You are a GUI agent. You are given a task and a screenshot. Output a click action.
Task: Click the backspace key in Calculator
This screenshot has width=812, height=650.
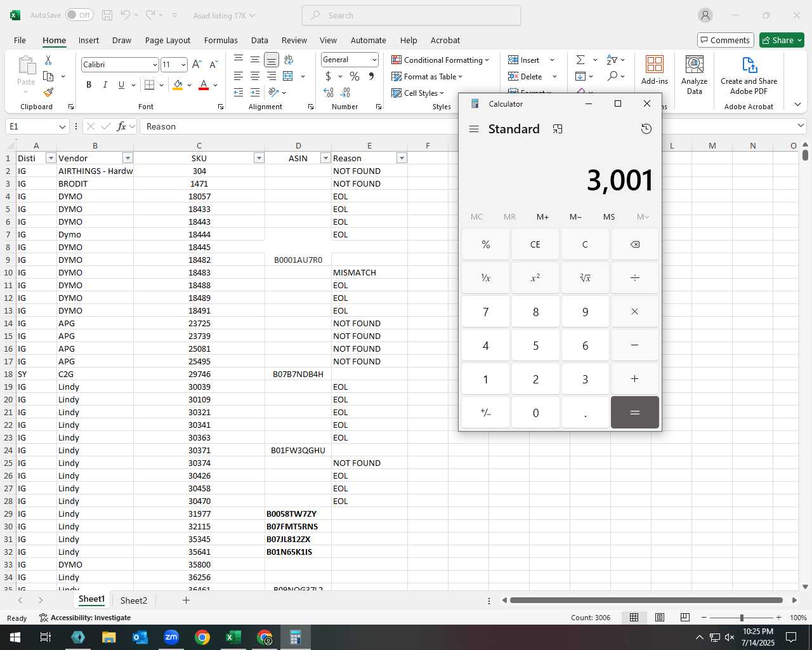tap(635, 244)
